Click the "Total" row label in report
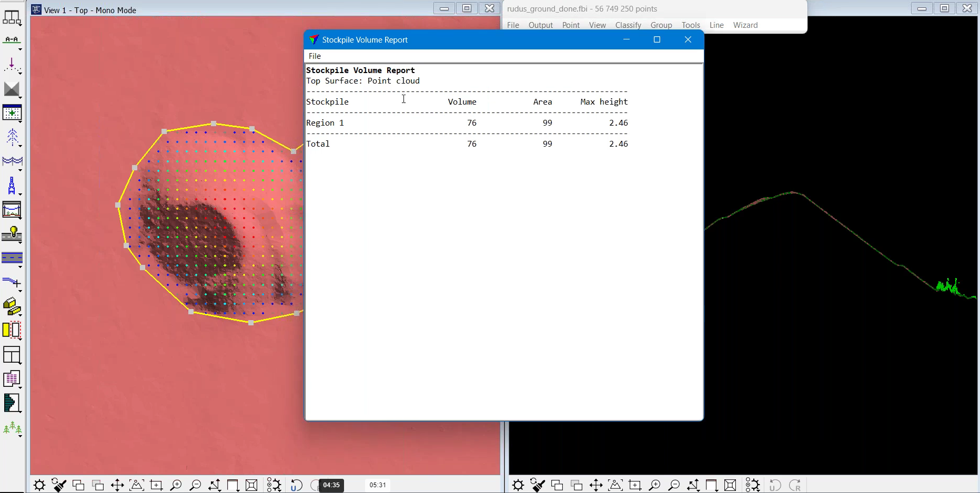This screenshot has width=980, height=493. [318, 144]
